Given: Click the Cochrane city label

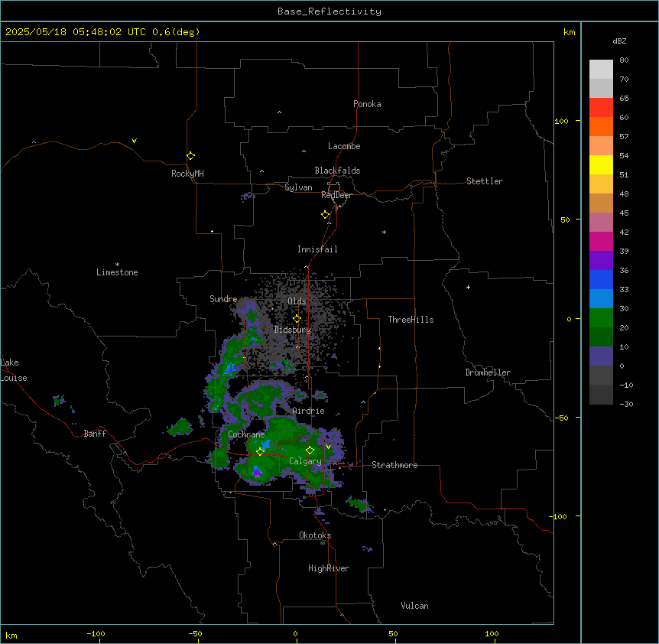Looking at the screenshot, I should coord(246,434).
